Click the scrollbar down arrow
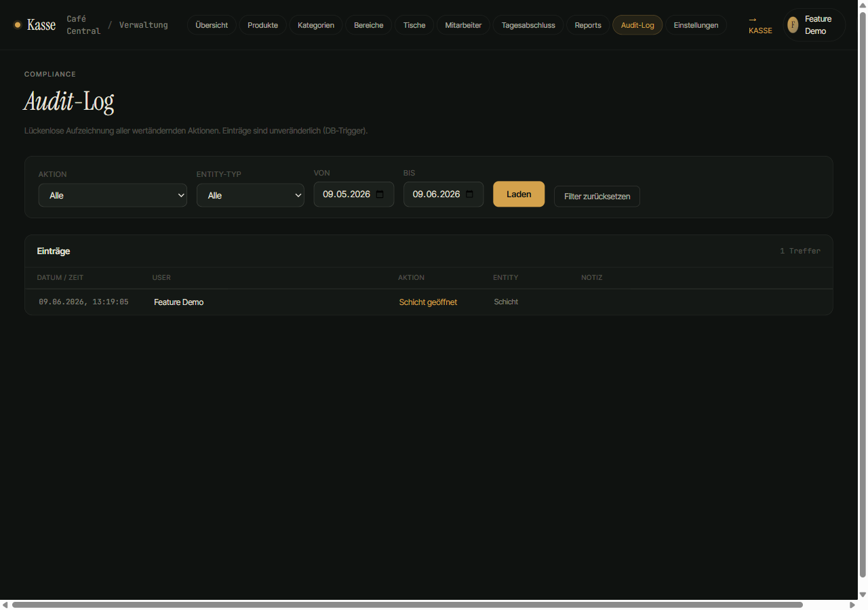 tap(863, 594)
